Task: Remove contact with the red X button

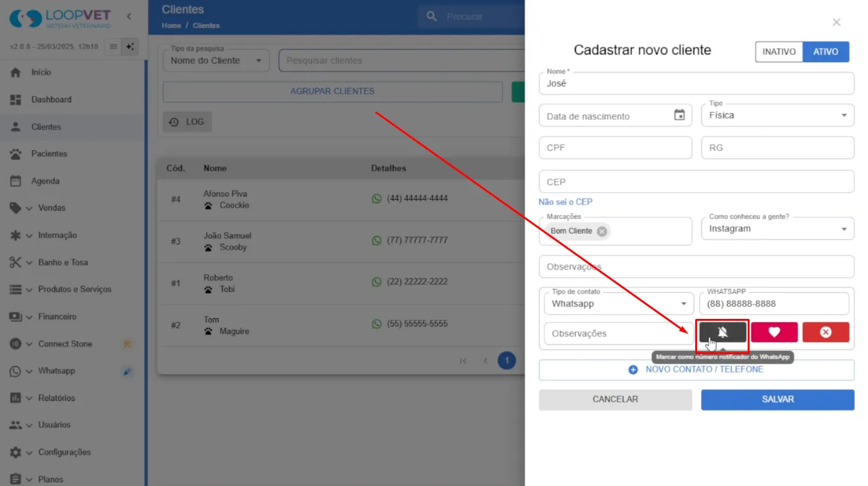Action: pos(826,332)
